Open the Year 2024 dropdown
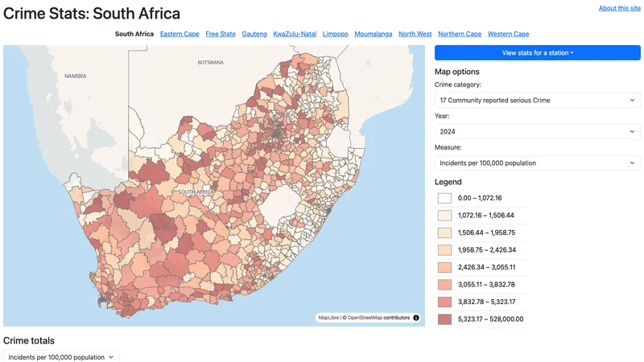 (537, 132)
